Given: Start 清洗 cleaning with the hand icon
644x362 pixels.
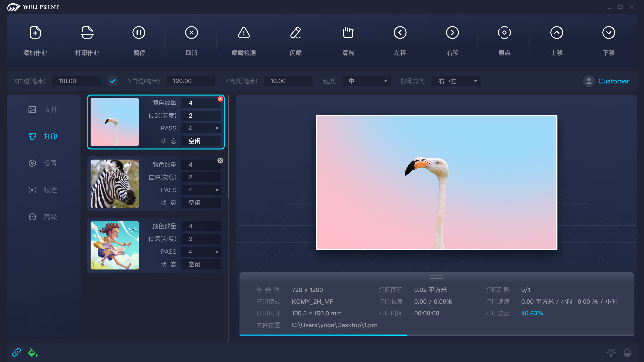Looking at the screenshot, I should click(348, 33).
